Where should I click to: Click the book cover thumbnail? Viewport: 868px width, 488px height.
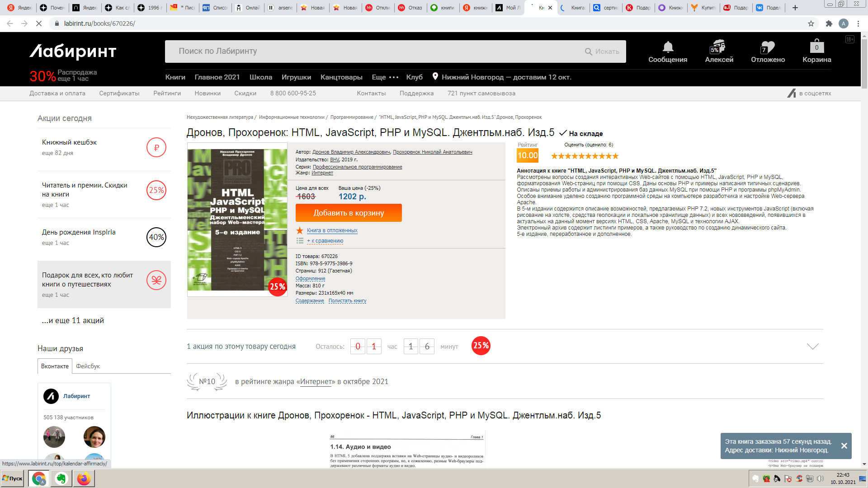[x=237, y=220]
